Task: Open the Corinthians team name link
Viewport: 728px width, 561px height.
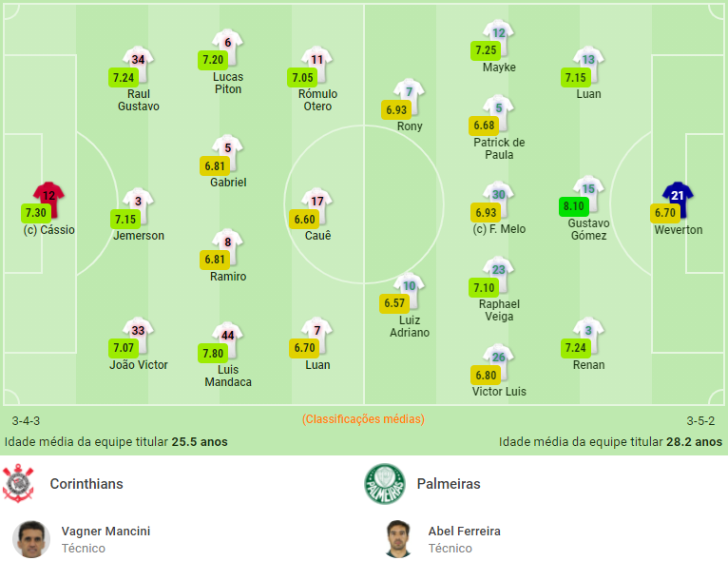Action: click(x=86, y=484)
